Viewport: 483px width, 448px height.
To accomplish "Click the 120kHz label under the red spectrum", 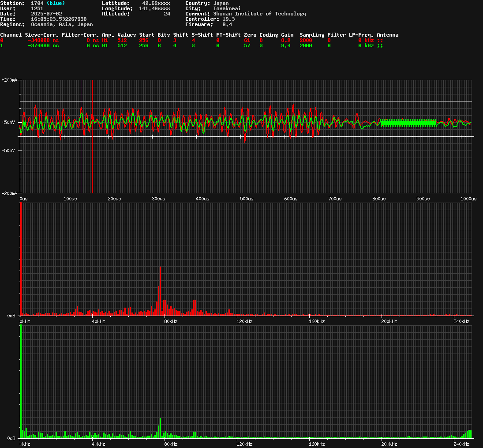I will coord(244,322).
